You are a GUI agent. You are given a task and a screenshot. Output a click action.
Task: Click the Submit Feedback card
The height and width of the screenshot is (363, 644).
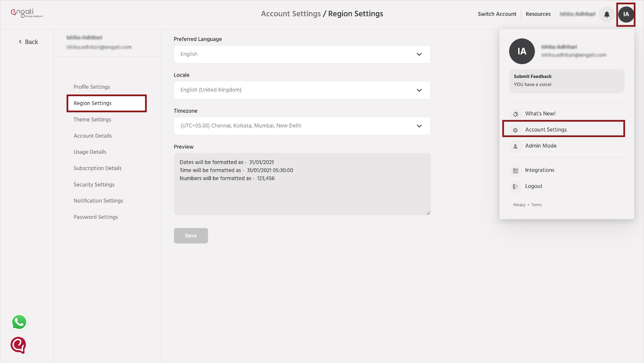[x=566, y=80]
